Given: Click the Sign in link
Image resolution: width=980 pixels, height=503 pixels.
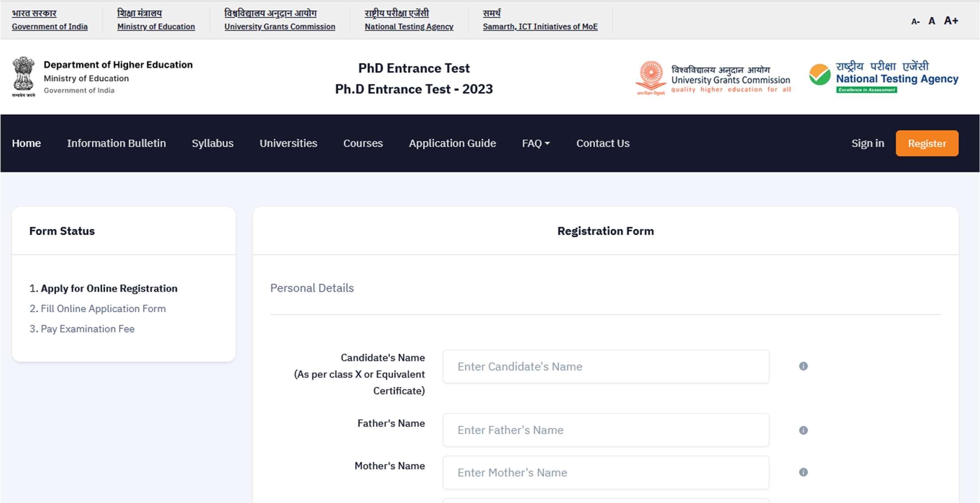Looking at the screenshot, I should pyautogui.click(x=867, y=143).
